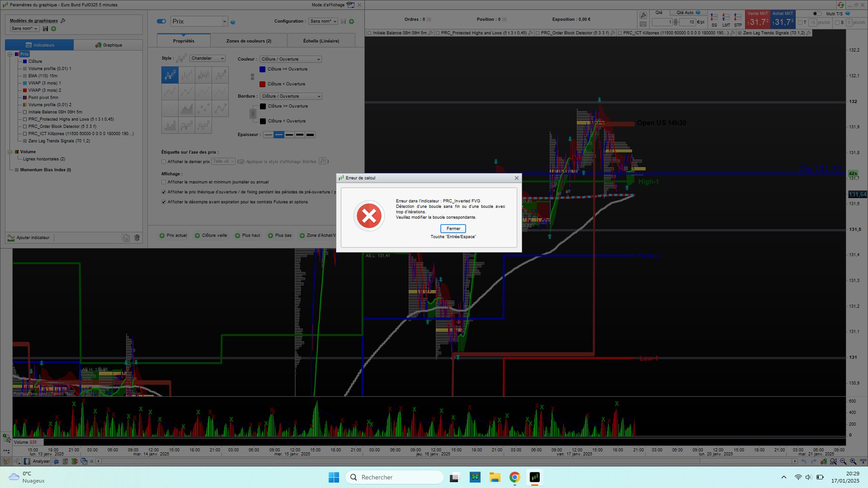Click the Mode d'affichage eye icon
868x488 pixels.
[x=350, y=5]
